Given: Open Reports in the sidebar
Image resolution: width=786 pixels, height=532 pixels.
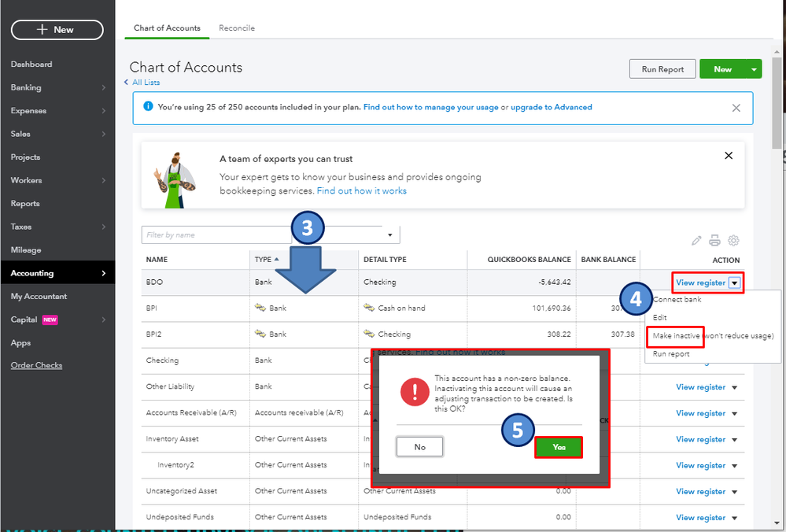Looking at the screenshot, I should point(25,204).
